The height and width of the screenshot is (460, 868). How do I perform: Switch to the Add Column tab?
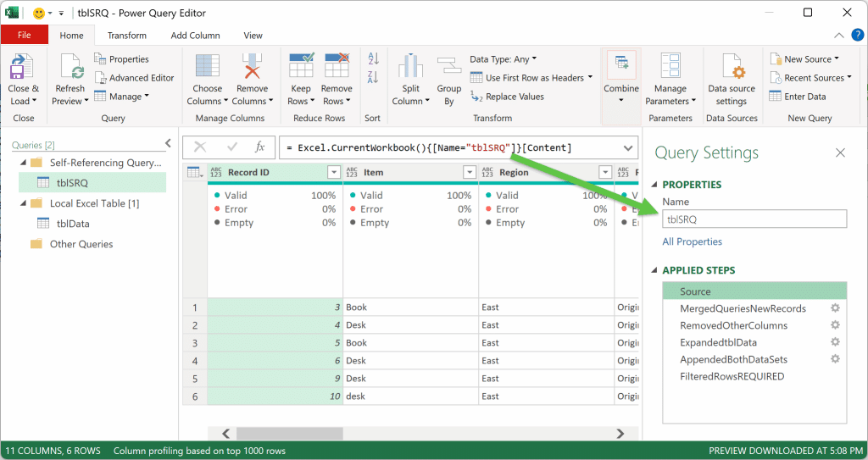(x=196, y=36)
